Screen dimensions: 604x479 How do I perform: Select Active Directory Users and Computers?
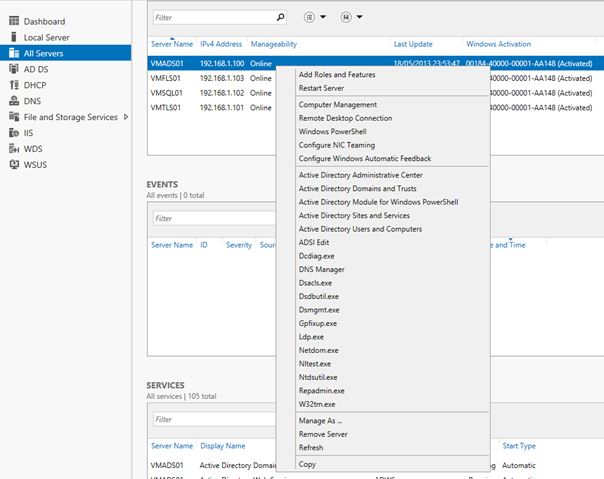click(x=360, y=229)
